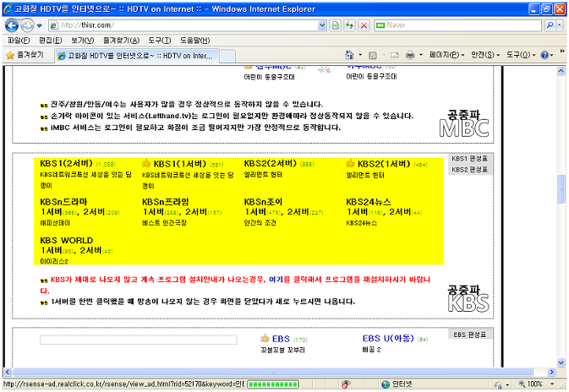Click the blue 여기 reinstall link

tap(276, 280)
